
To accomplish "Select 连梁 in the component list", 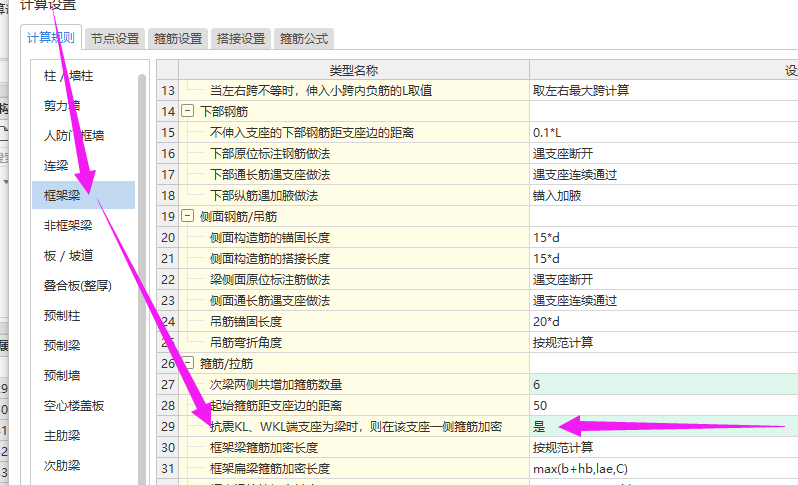I will 56,165.
